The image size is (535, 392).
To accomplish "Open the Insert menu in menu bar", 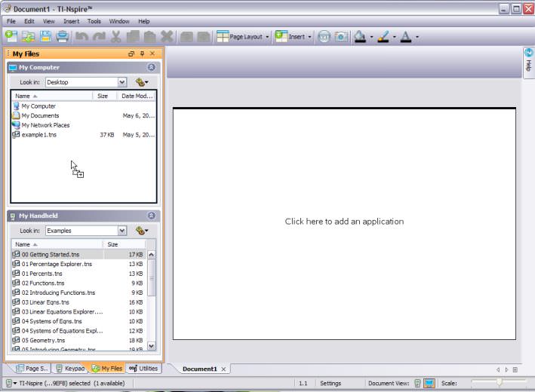I will click(72, 21).
